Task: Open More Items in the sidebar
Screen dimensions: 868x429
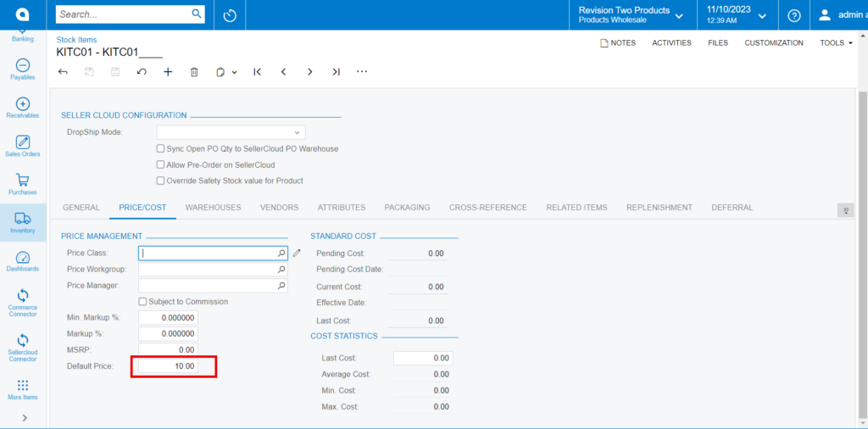Action: (x=23, y=390)
